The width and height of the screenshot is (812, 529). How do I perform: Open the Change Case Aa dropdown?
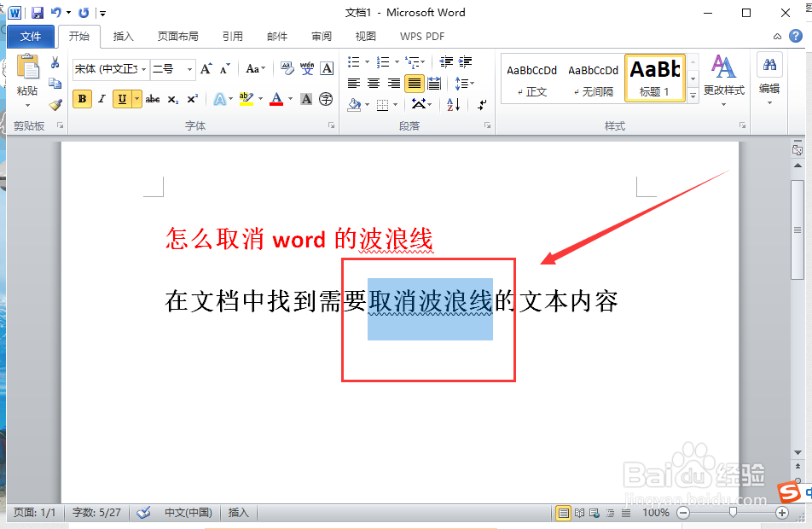point(255,68)
